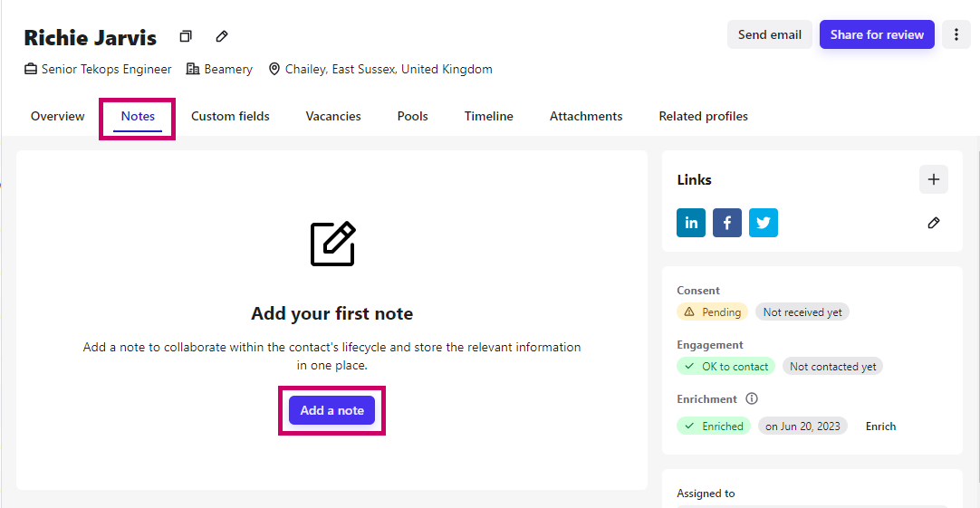
Task: Open the three-dot more options menu
Action: click(956, 34)
